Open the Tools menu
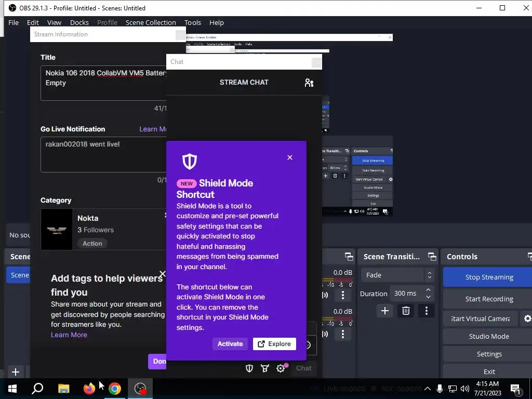 click(193, 22)
